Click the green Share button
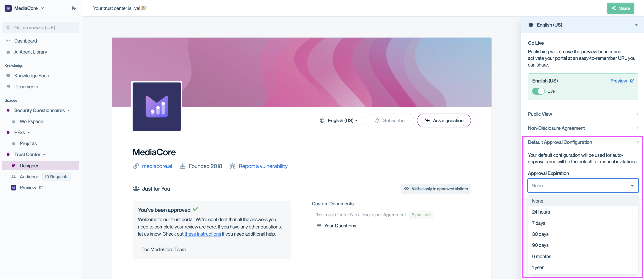 tap(620, 8)
